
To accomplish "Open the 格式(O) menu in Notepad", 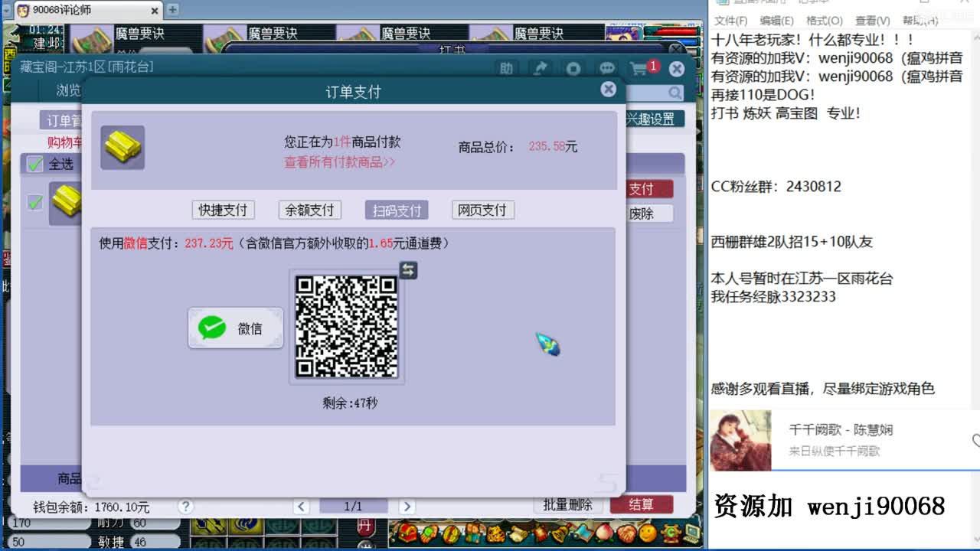I will click(x=825, y=21).
